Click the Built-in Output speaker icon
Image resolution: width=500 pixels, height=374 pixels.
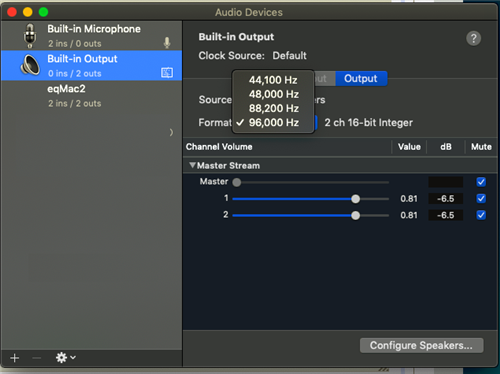[x=30, y=65]
